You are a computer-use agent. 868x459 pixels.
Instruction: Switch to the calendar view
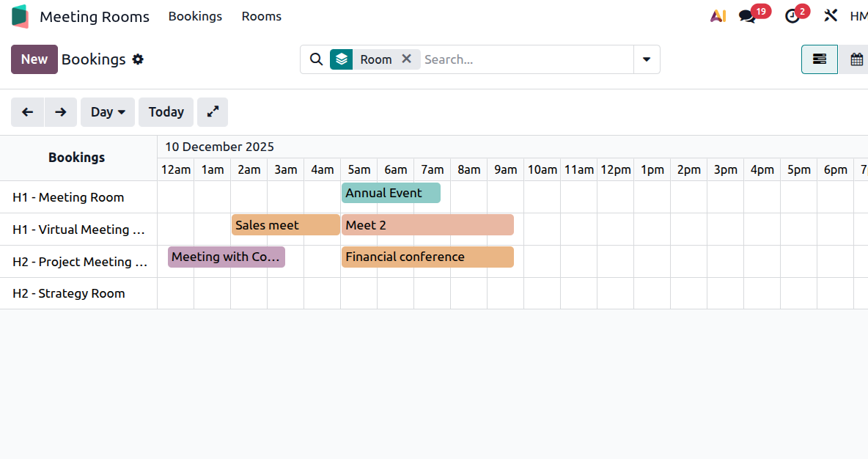click(x=856, y=59)
